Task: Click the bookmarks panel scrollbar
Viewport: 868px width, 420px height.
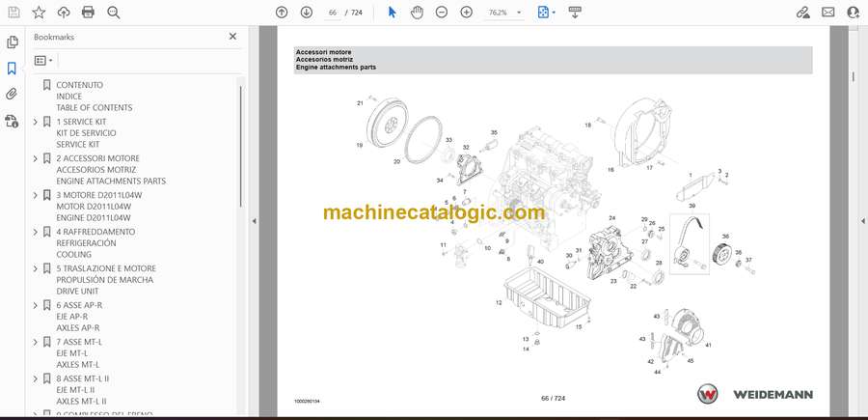Action: pyautogui.click(x=240, y=147)
